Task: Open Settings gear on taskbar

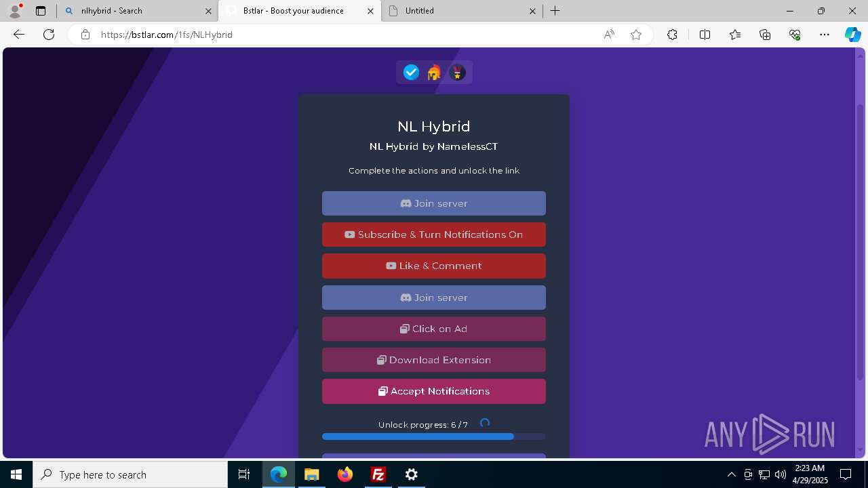Action: pyautogui.click(x=412, y=474)
